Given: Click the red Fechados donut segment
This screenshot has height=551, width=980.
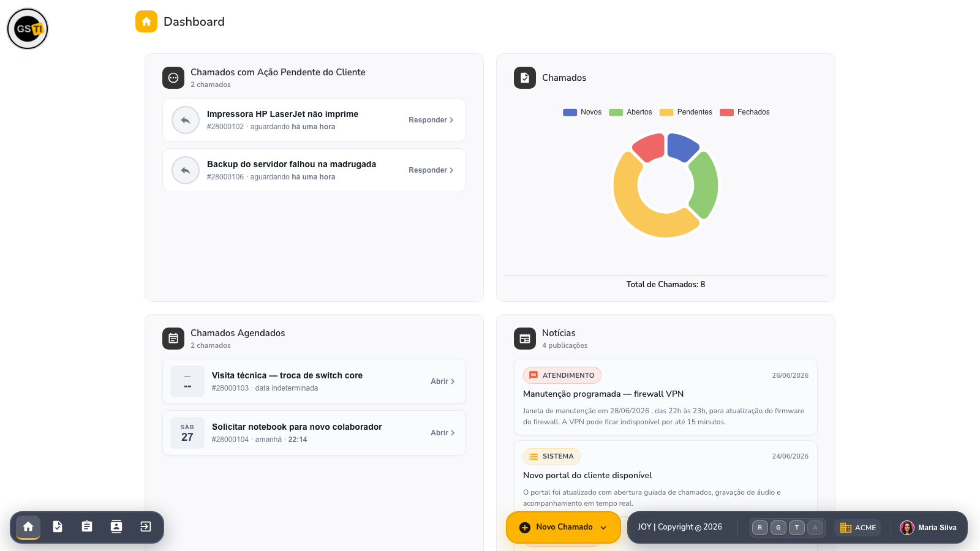Looking at the screenshot, I should pyautogui.click(x=650, y=147).
